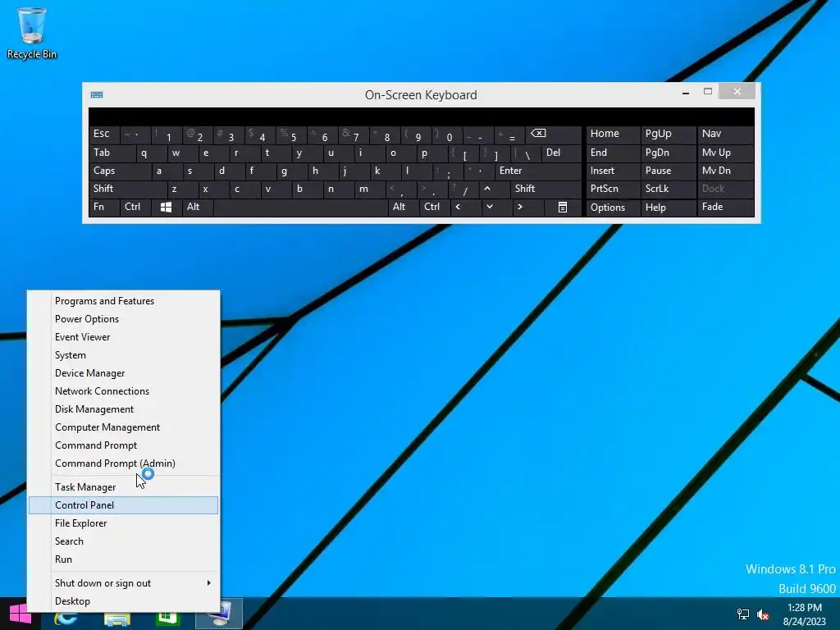Click the On-Screen Keyboard title bar icon
The width and height of the screenshot is (840, 630).
pos(97,95)
